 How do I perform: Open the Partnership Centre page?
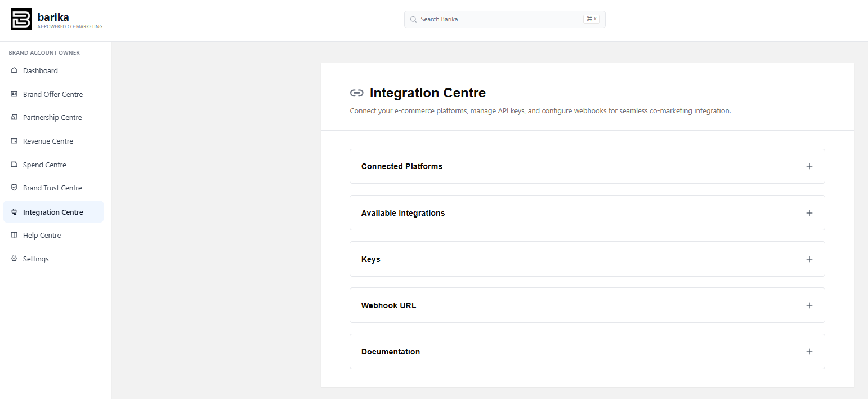52,117
